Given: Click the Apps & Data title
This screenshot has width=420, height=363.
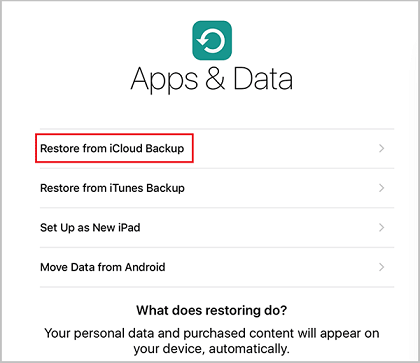Looking at the screenshot, I should (212, 79).
